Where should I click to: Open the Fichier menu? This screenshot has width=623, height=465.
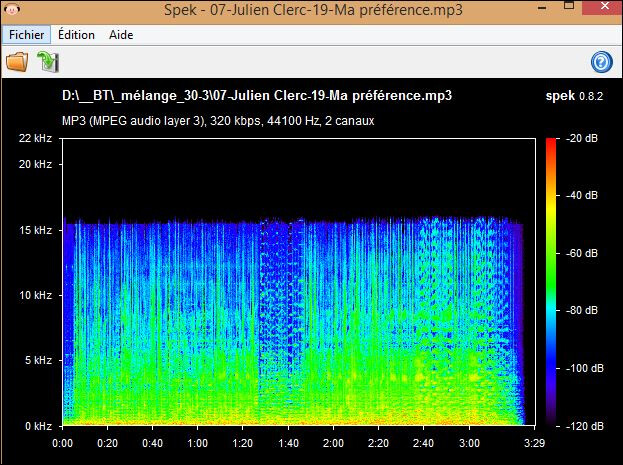pyautogui.click(x=26, y=35)
